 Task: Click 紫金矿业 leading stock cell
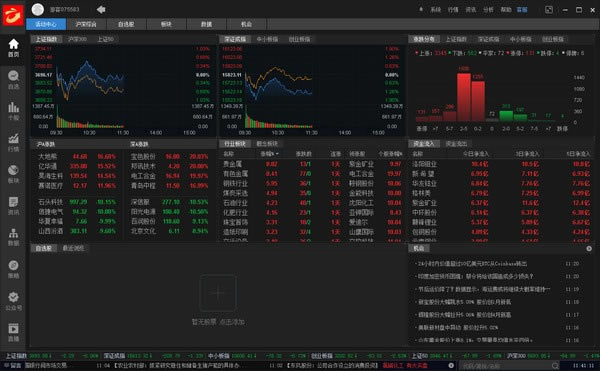[x=361, y=164]
